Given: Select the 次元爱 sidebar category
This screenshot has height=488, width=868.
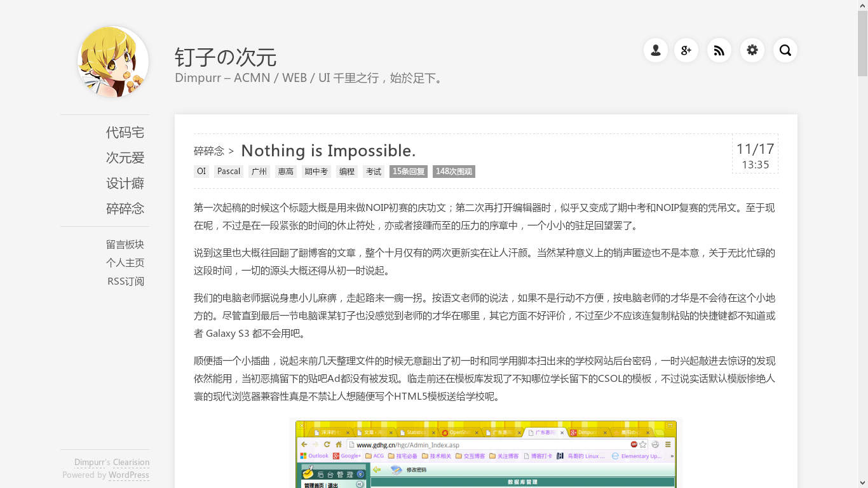Looking at the screenshot, I should [x=125, y=158].
